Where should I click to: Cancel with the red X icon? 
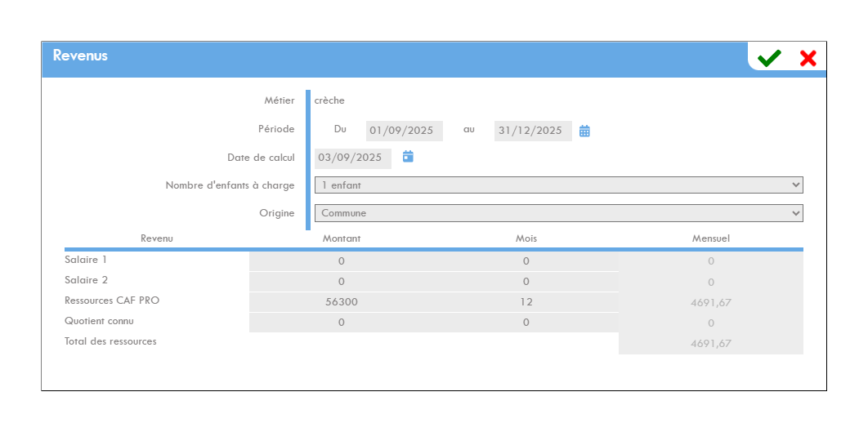coord(808,58)
